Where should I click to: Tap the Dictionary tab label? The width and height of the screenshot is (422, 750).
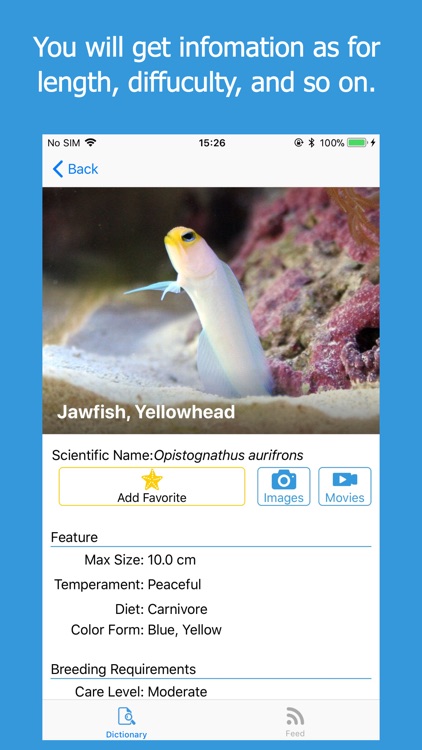(126, 734)
